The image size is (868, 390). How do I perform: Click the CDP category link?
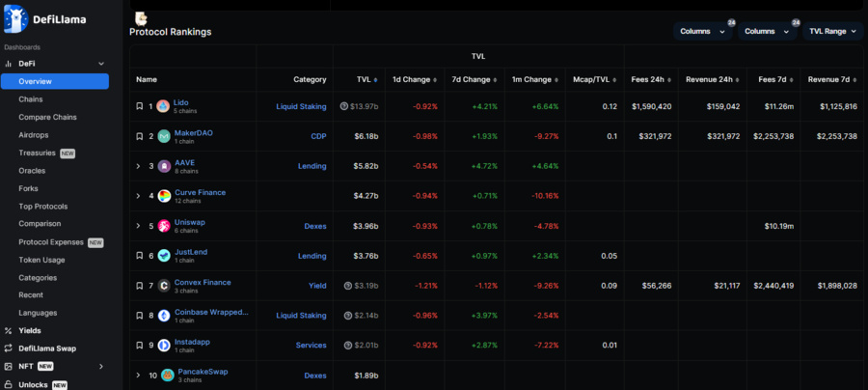[318, 136]
